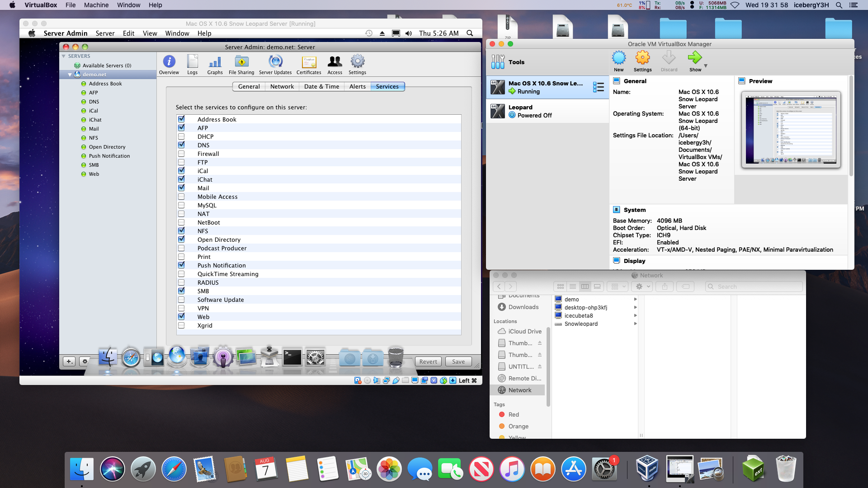Viewport: 868px width, 488px height.
Task: Uncheck Mail service checkbox
Action: pyautogui.click(x=181, y=188)
